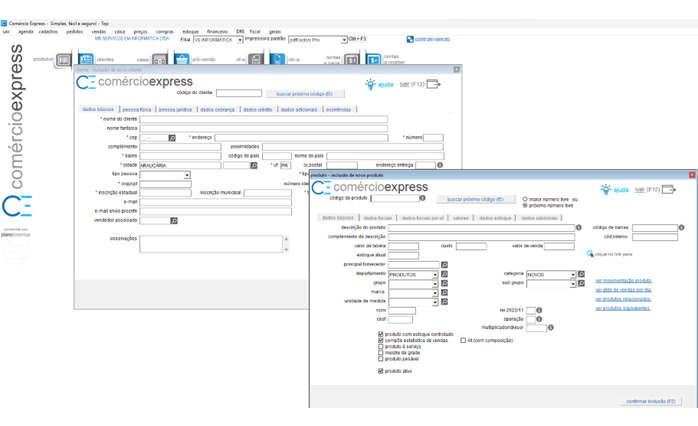Check the mestre de grade checkbox

coord(381,353)
